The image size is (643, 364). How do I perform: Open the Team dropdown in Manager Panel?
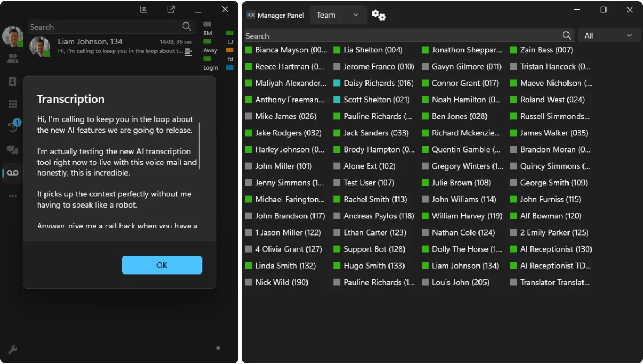pyautogui.click(x=339, y=15)
